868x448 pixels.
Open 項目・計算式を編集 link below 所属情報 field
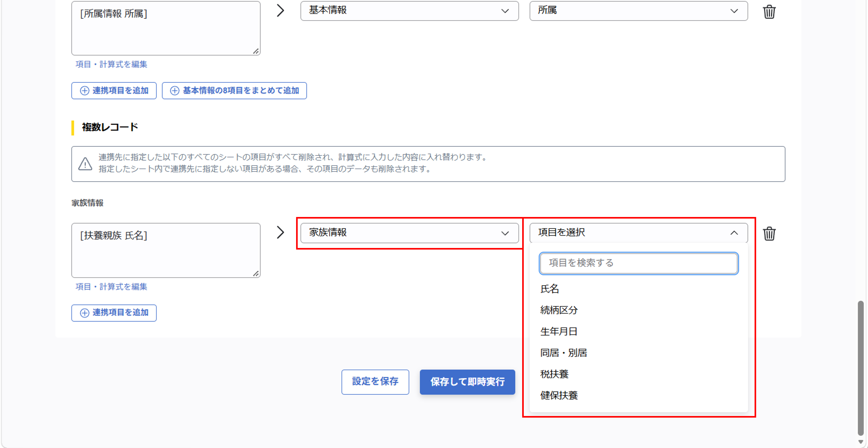[111, 64]
